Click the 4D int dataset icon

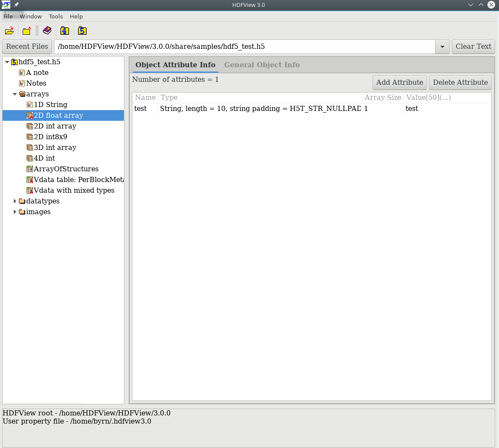(30, 158)
